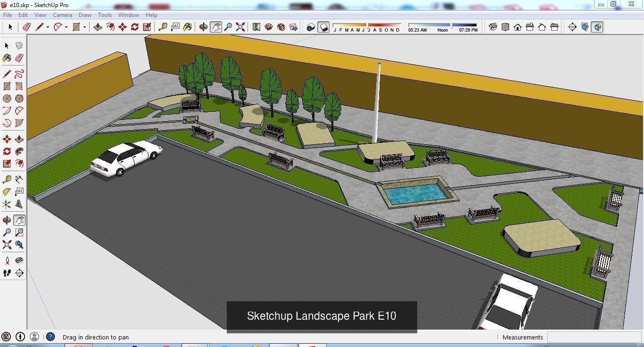Click sign-in user icon in status bar
The height and width of the screenshot is (347, 644).
[34, 337]
